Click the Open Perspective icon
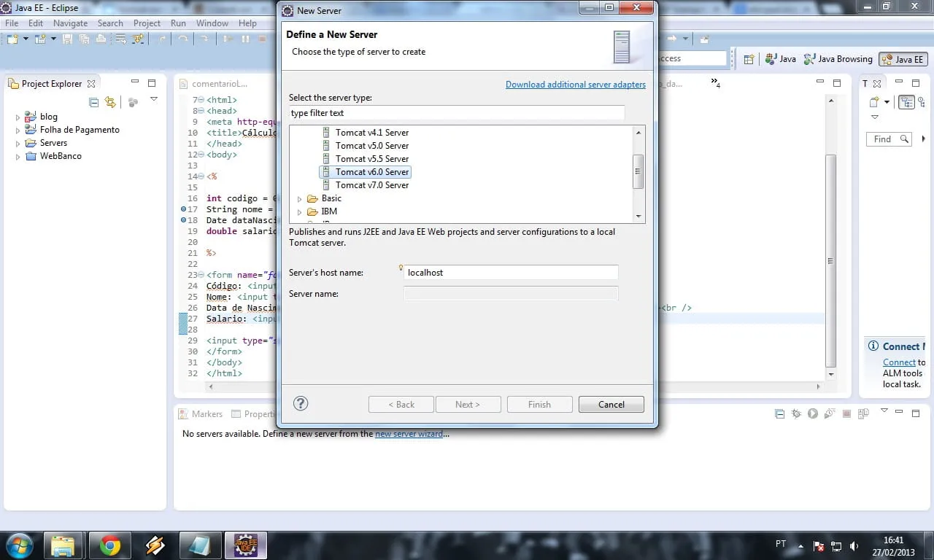The width and height of the screenshot is (934, 560). tap(749, 59)
